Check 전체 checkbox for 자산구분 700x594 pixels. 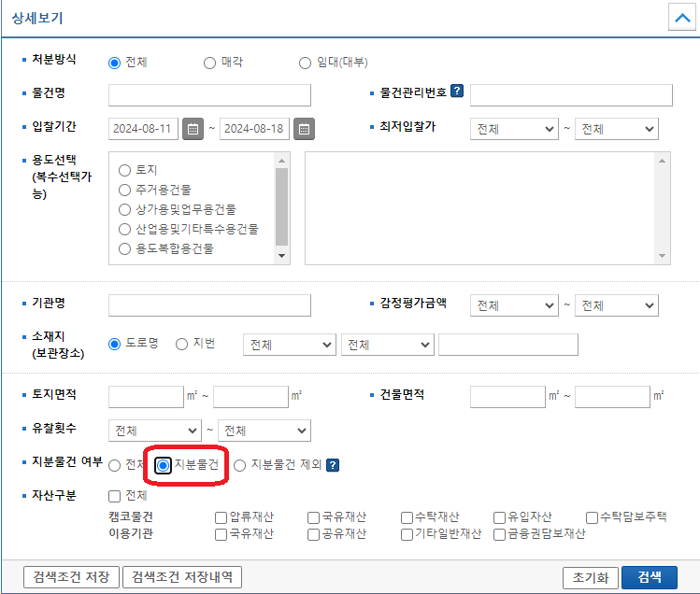(x=114, y=496)
